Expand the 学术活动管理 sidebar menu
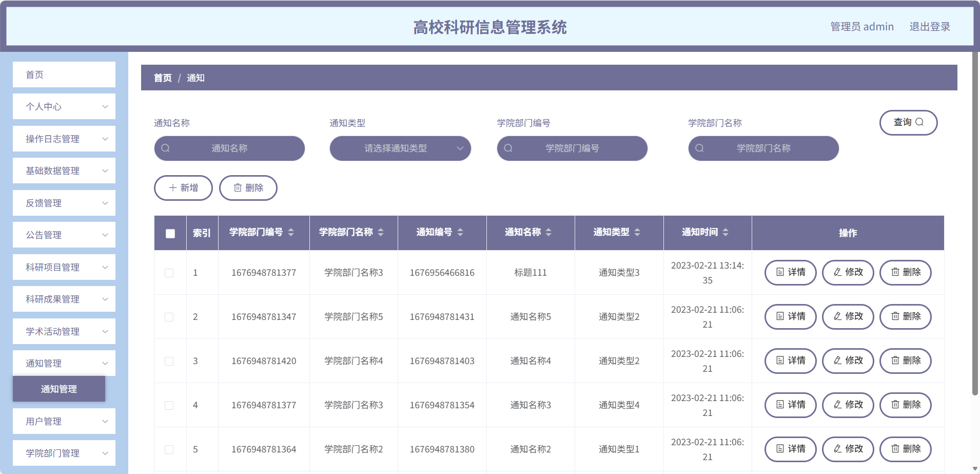The width and height of the screenshot is (980, 474). [64, 331]
